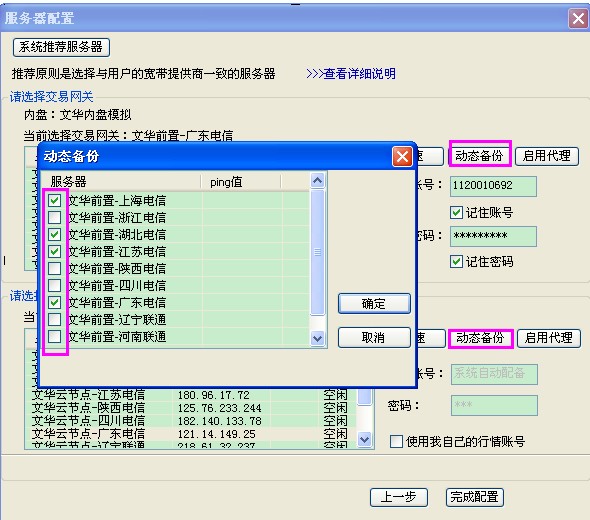This screenshot has height=520, width=590.
Task: Click scroll down arrow in backup server list
Action: coord(318,338)
